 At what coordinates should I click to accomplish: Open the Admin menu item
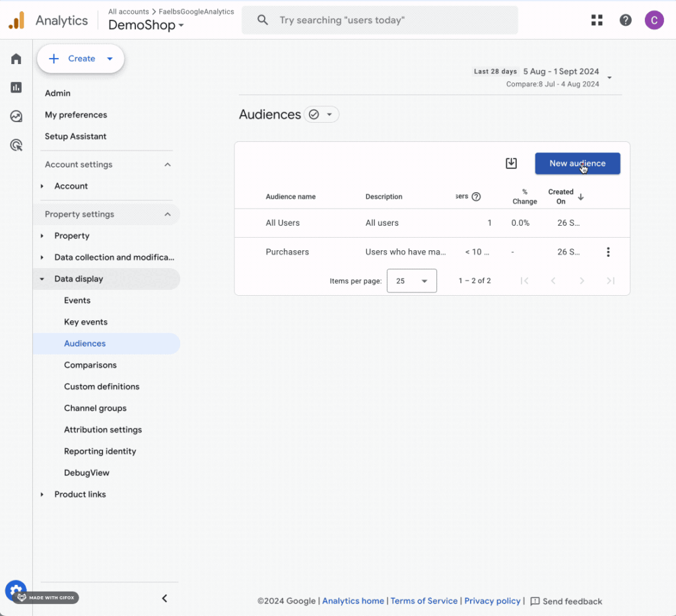coord(57,93)
